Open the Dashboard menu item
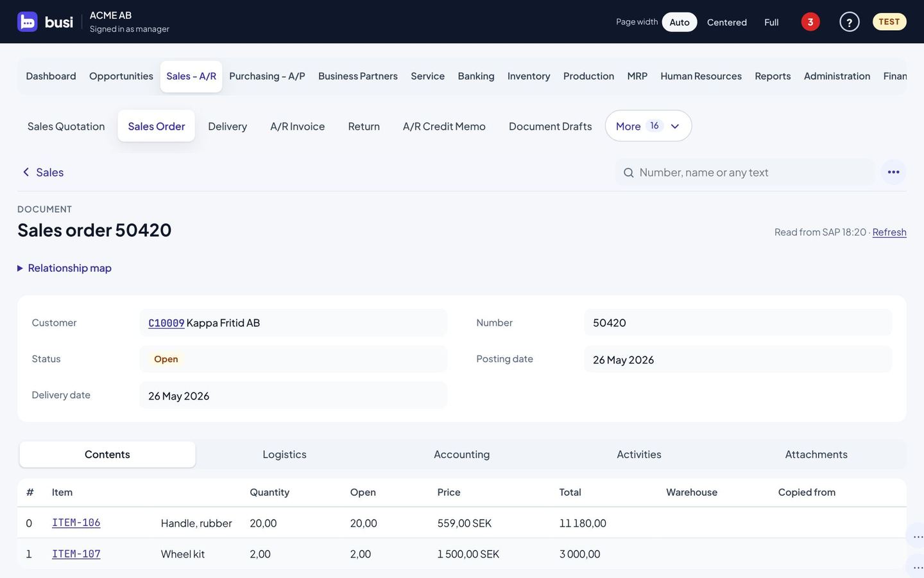Screen dimensions: 924x578 tap(51, 76)
